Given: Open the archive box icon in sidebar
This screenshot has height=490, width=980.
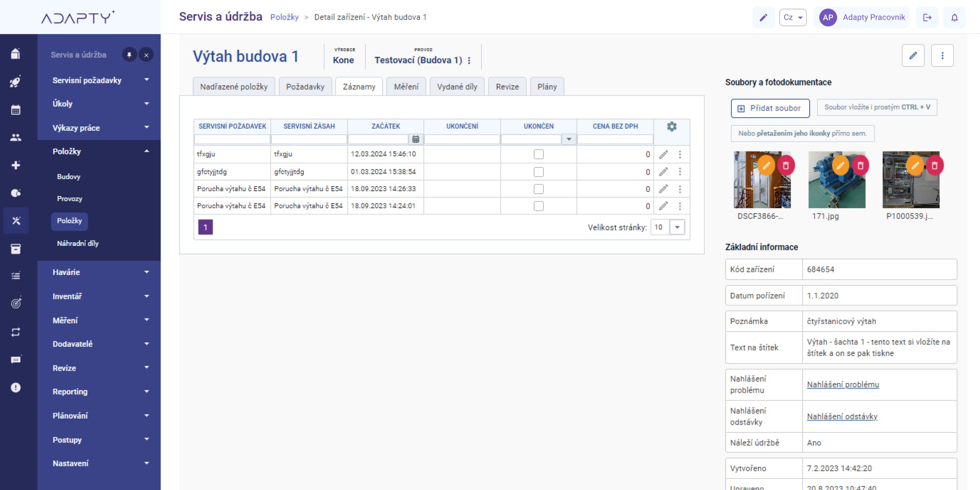Looking at the screenshot, I should 16,249.
